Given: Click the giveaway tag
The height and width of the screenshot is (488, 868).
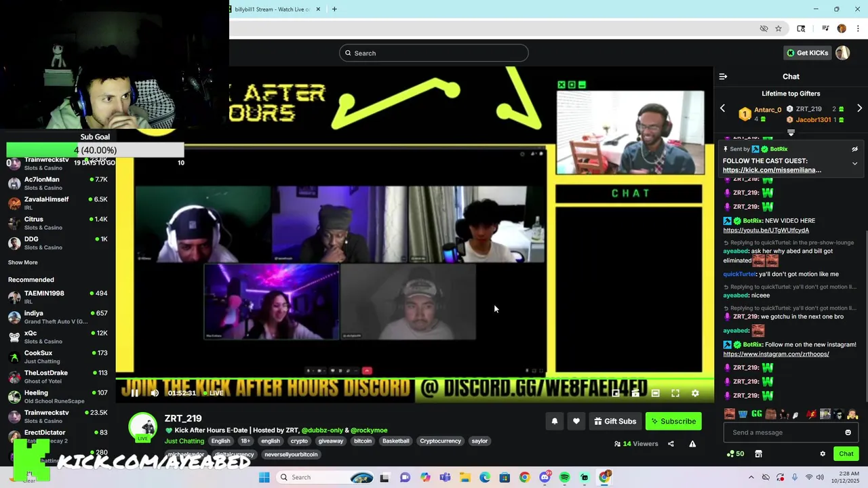Looking at the screenshot, I should coord(330,441).
